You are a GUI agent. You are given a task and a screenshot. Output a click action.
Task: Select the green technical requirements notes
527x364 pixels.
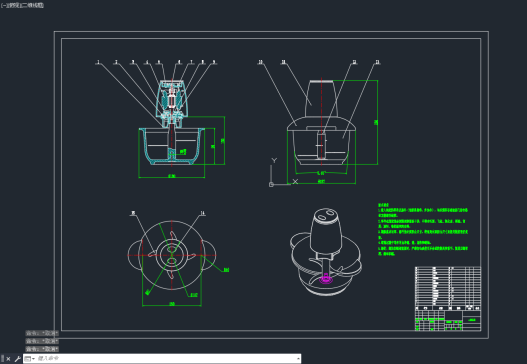422,229
